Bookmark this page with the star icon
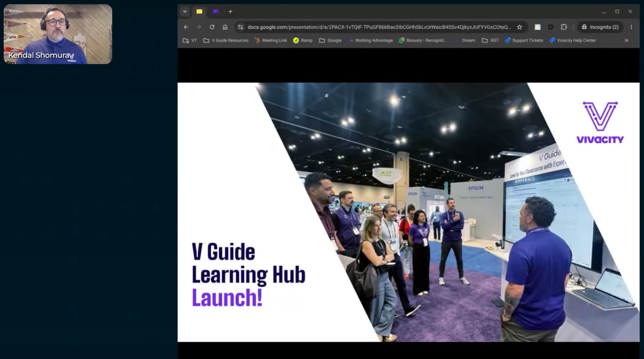 [x=520, y=27]
